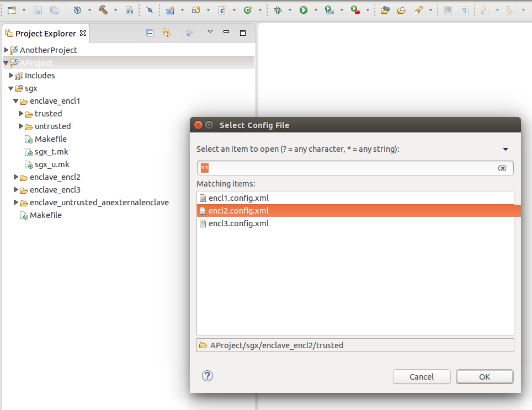Click the help question mark icon
The height and width of the screenshot is (410, 532).
tap(208, 376)
